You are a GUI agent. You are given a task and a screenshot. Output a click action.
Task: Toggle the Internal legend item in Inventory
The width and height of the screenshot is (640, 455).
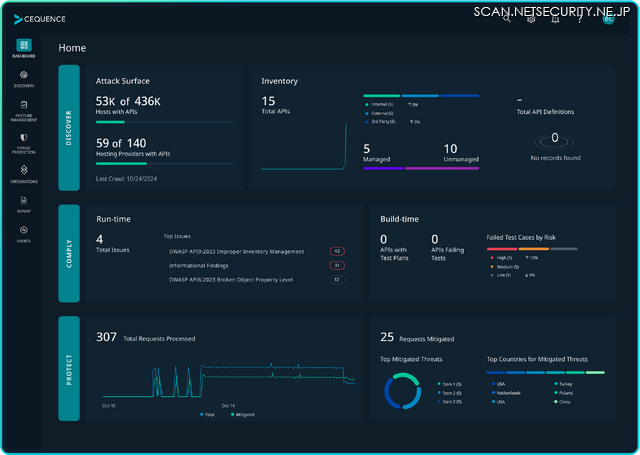click(382, 104)
